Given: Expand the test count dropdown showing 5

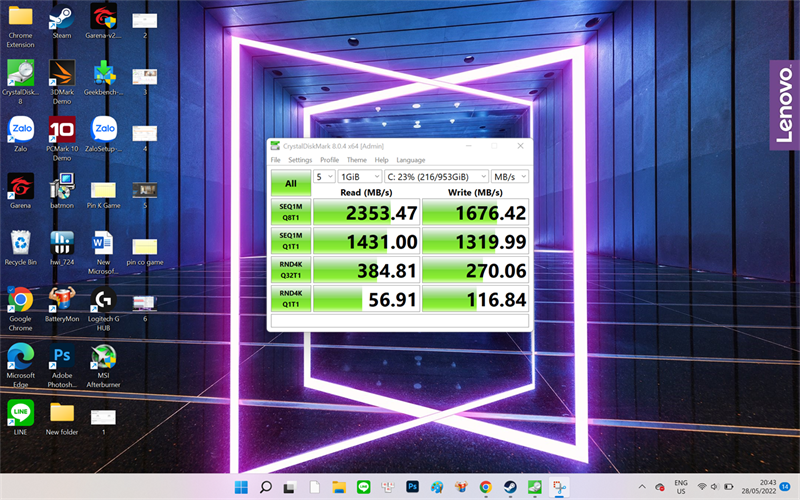Looking at the screenshot, I should tap(324, 177).
